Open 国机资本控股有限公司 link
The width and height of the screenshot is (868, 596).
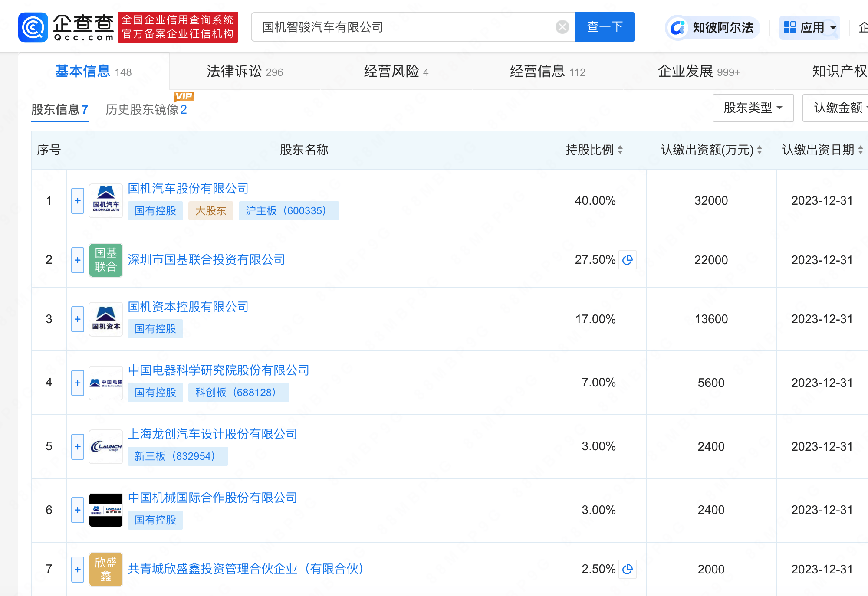coord(188,307)
